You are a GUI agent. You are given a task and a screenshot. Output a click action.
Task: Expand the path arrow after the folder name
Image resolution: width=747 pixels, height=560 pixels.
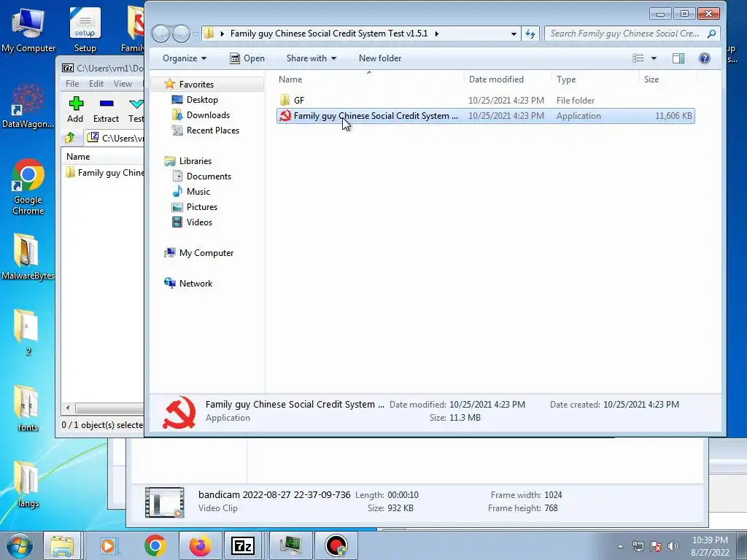(x=436, y=34)
